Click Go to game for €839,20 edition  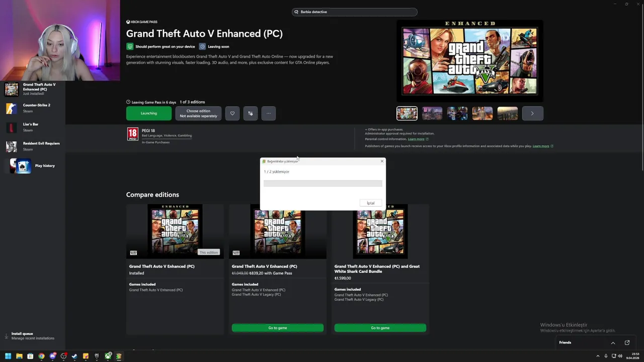click(x=278, y=328)
